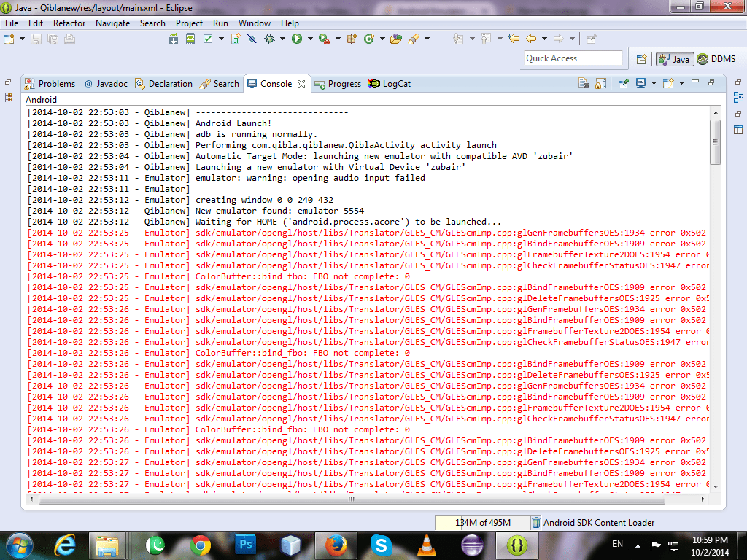Open the Navigate menu
747x560 pixels.
pyautogui.click(x=112, y=23)
